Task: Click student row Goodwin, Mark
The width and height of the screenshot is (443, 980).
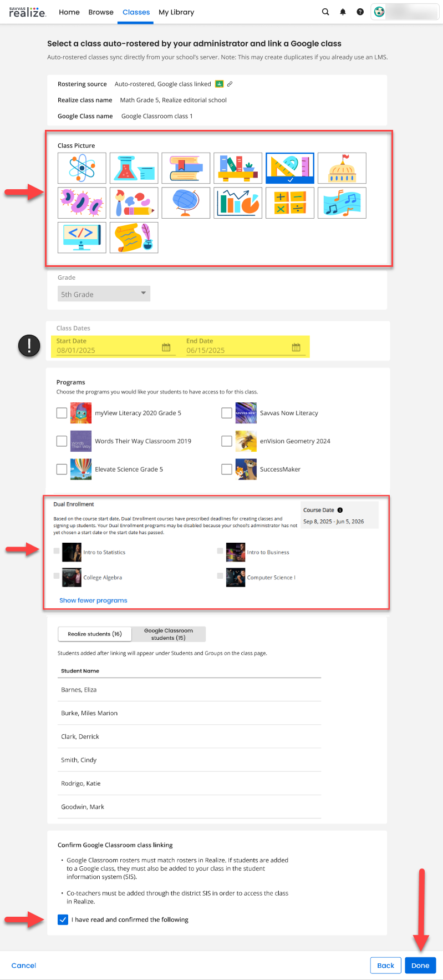Action: pyautogui.click(x=190, y=807)
